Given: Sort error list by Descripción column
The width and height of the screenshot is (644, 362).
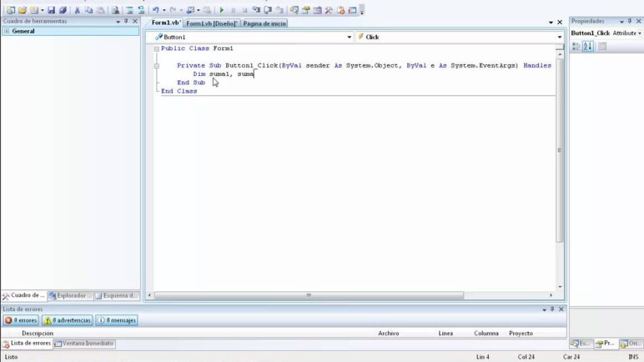Looking at the screenshot, I should (37, 333).
